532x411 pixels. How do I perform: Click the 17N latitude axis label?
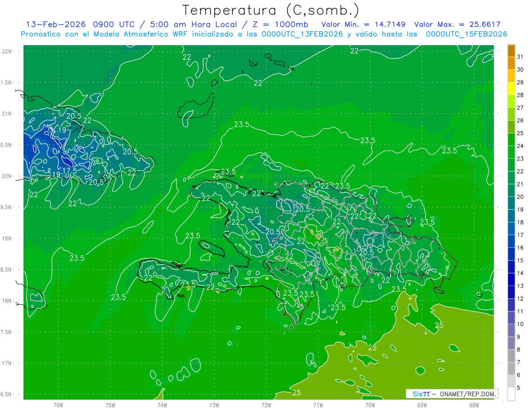[x=7, y=363]
